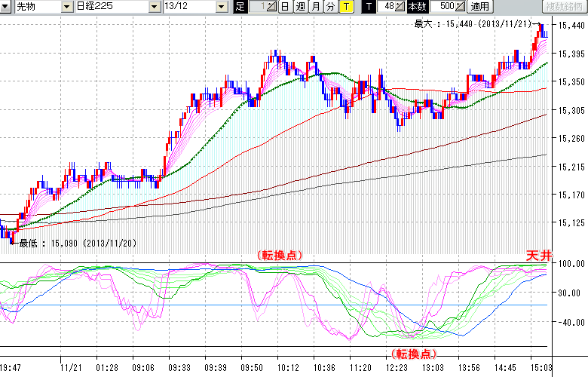The image size is (588, 377).
Task: Click the 最大 15,440 high price label
Action: pyautogui.click(x=478, y=24)
